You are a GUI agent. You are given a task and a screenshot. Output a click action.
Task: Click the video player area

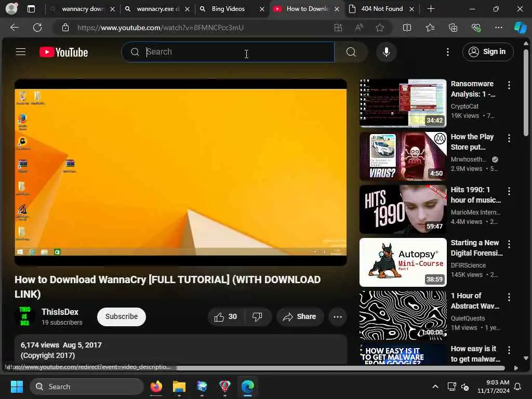tap(180, 172)
